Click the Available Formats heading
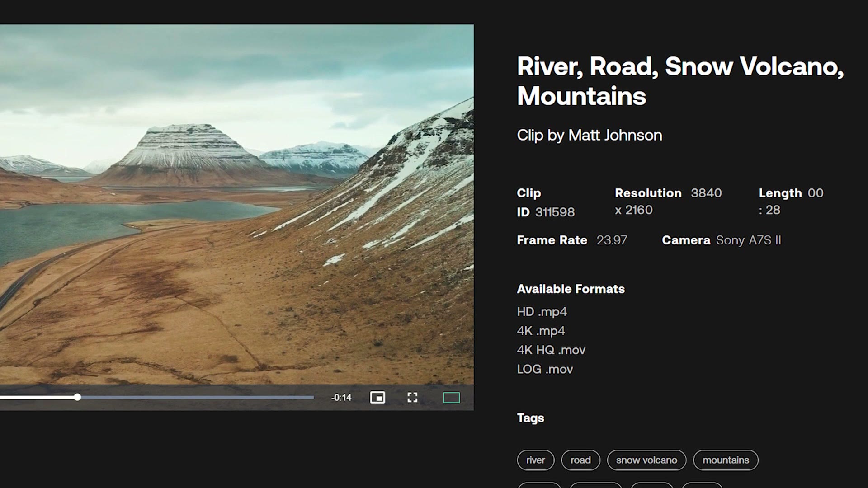The width and height of the screenshot is (868, 488). pos(571,289)
